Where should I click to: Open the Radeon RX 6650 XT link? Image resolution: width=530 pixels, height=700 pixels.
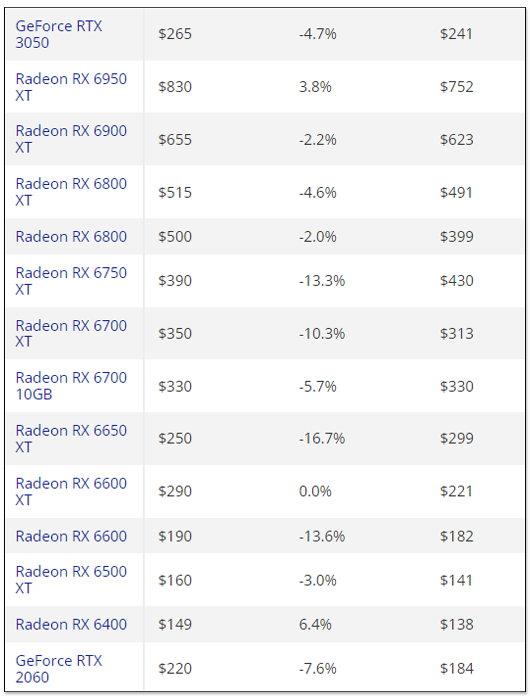click(x=71, y=438)
